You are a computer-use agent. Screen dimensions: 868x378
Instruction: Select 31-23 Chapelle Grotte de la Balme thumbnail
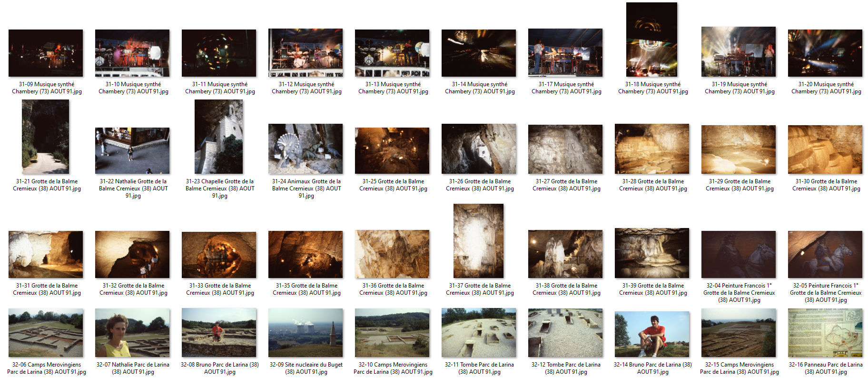(x=219, y=137)
